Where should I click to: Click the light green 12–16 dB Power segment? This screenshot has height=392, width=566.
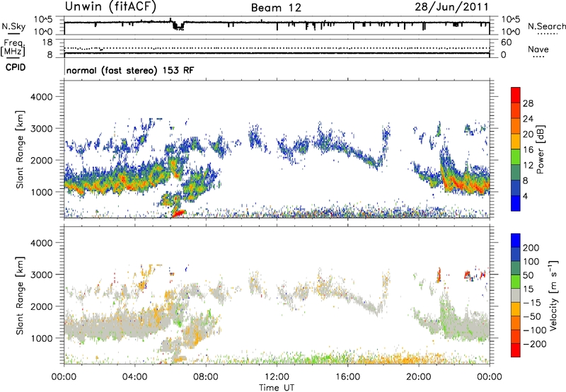(x=516, y=157)
